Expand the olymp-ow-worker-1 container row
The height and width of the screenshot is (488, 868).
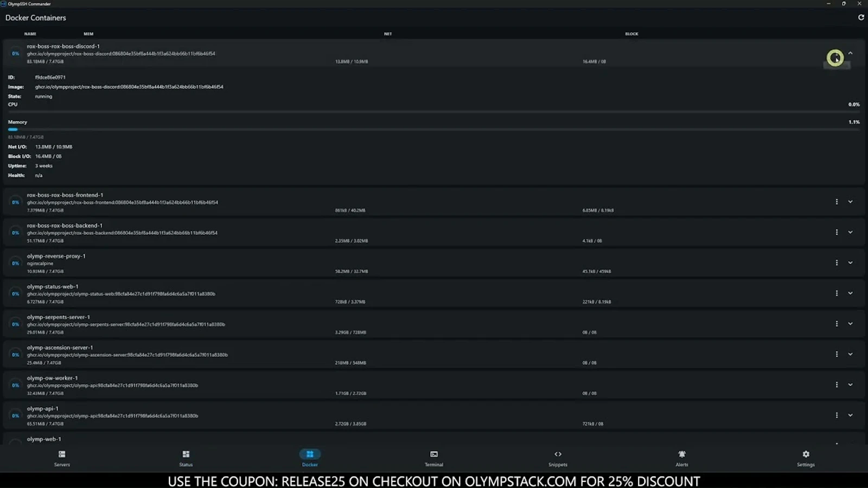(850, 384)
